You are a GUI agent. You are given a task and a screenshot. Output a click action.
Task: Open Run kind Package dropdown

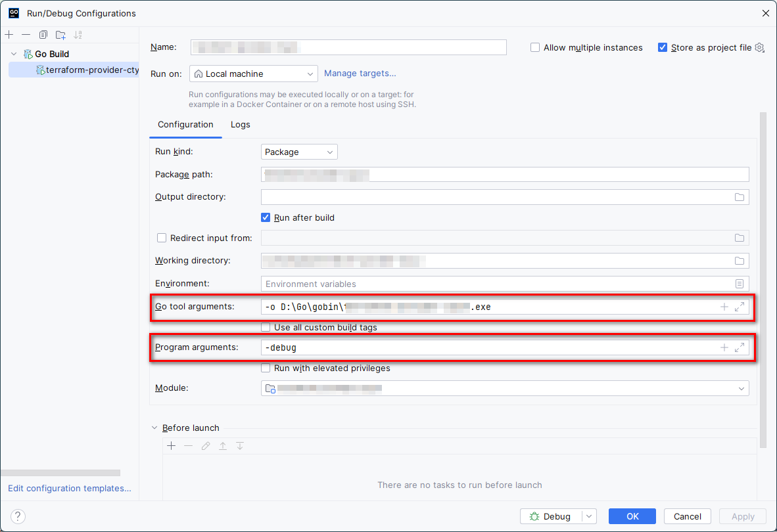[299, 152]
